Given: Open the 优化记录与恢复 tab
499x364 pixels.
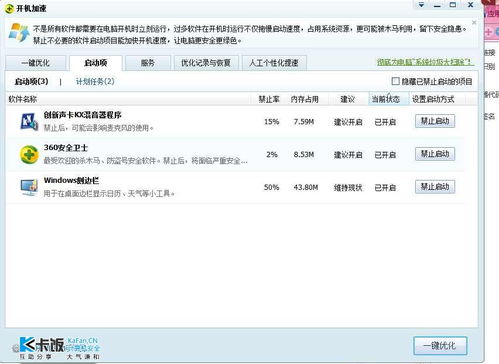Looking at the screenshot, I should click(x=206, y=63).
